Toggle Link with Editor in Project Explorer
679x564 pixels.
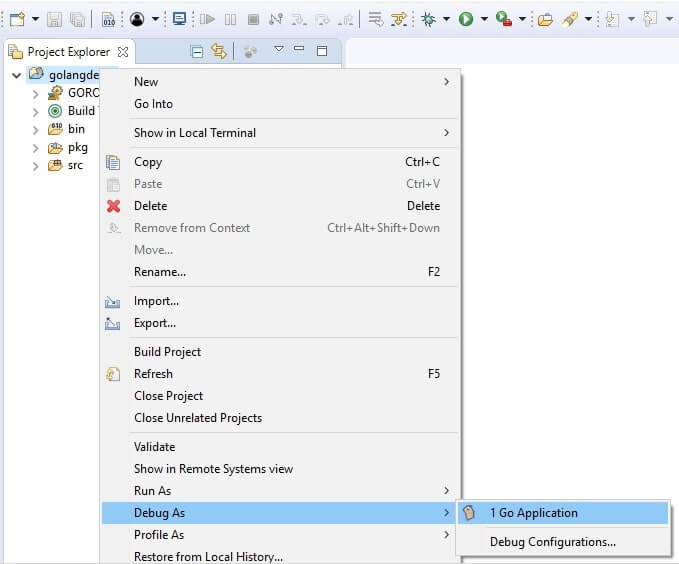click(x=219, y=51)
